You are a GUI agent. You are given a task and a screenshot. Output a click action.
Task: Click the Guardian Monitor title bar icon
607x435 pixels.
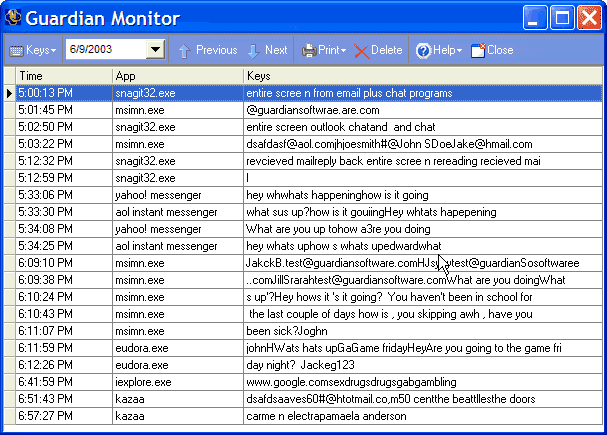pos(13,17)
